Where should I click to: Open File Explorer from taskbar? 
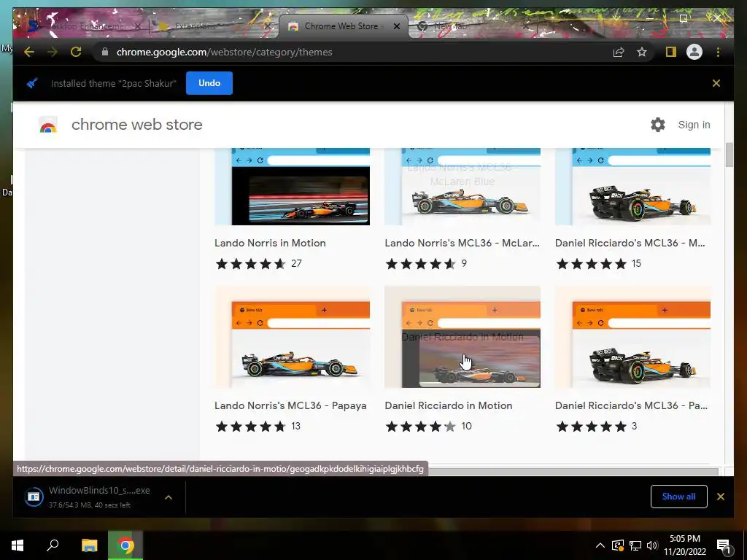89,545
